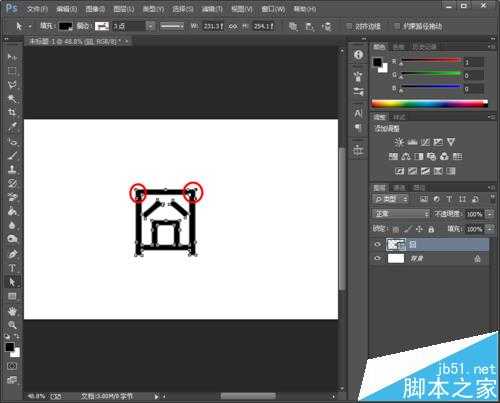Open the Image menu
Image resolution: width=500 pixels, height=403 pixels.
[95, 9]
